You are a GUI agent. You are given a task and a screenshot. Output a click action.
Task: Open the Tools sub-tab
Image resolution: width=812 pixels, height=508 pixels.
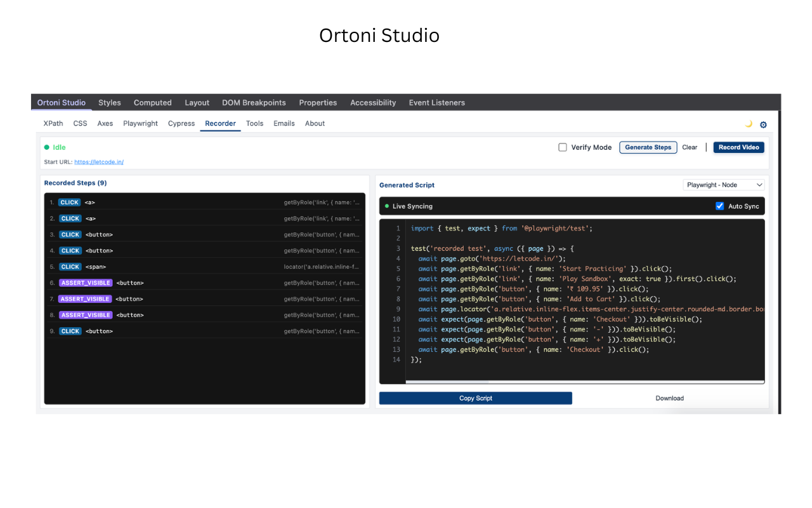pos(254,123)
